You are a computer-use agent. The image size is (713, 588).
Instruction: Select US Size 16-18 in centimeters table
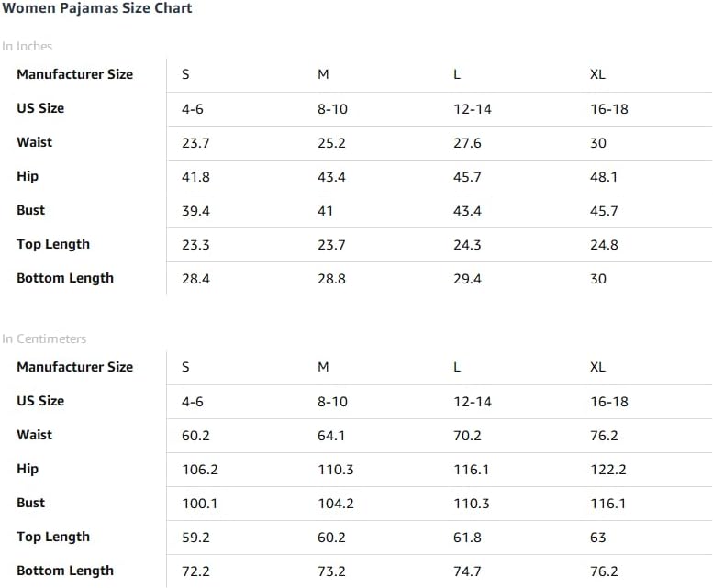609,402
